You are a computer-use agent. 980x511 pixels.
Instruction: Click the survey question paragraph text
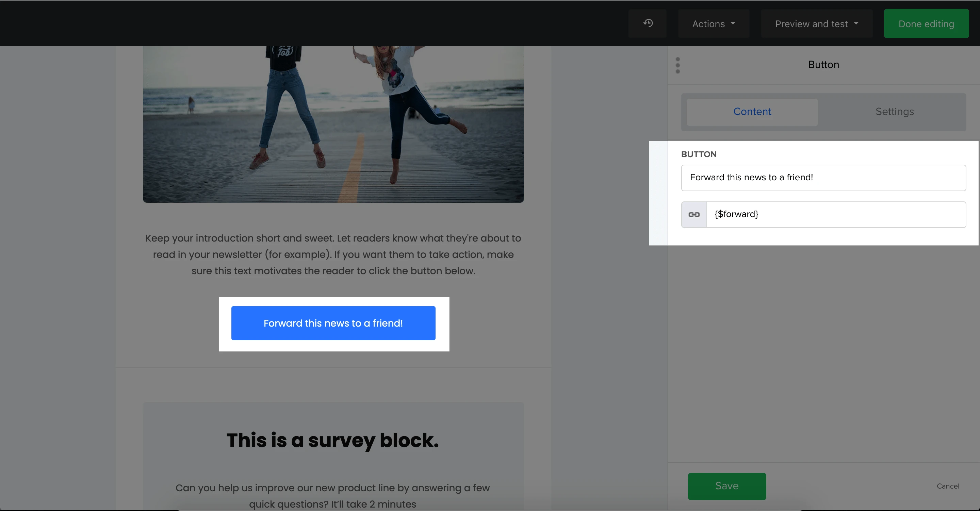click(333, 495)
